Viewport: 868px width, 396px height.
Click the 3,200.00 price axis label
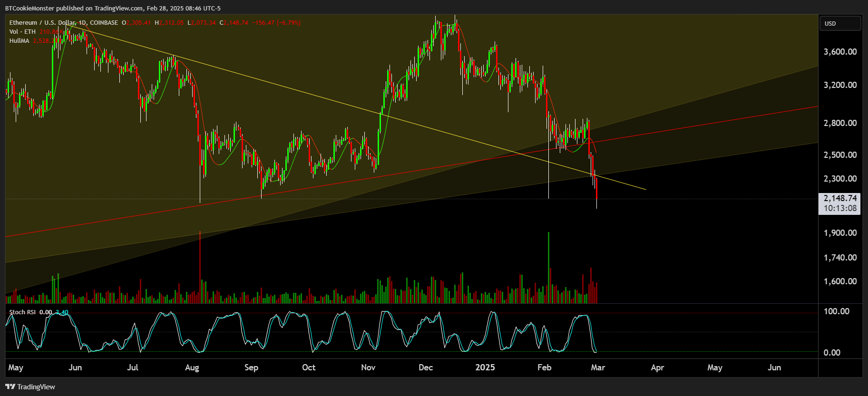(840, 85)
